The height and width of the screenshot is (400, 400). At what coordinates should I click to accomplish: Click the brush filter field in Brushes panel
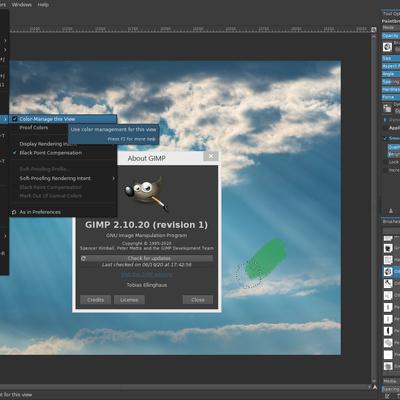point(391,230)
